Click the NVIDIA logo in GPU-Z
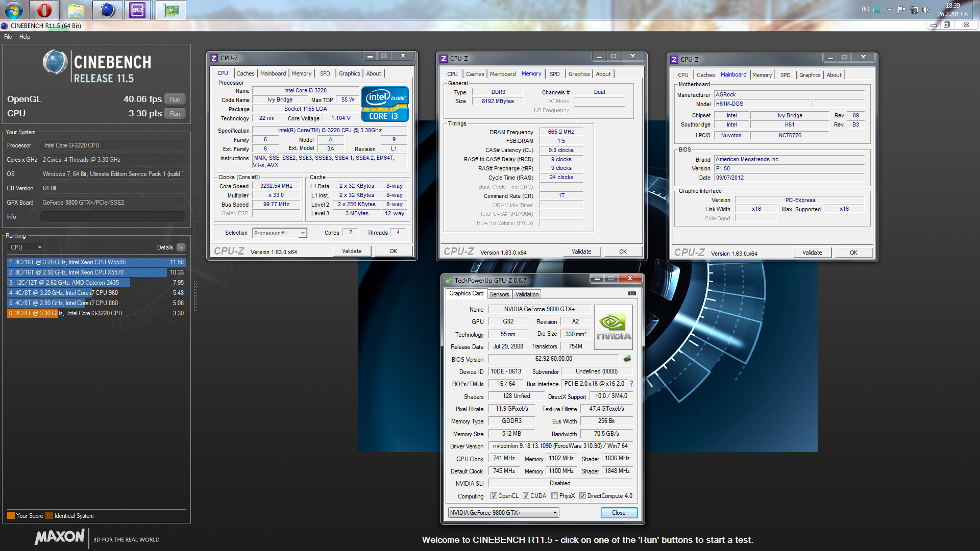 tap(614, 327)
